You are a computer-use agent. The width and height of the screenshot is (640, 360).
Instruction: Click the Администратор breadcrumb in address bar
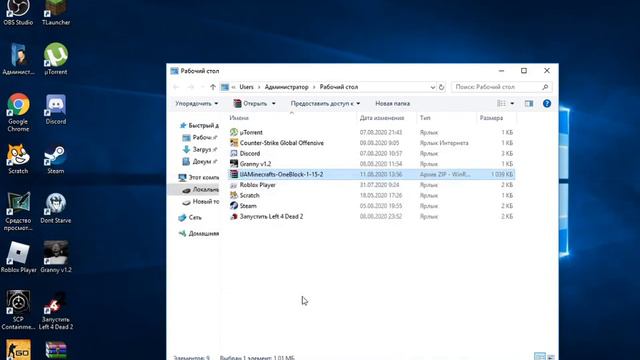point(287,87)
